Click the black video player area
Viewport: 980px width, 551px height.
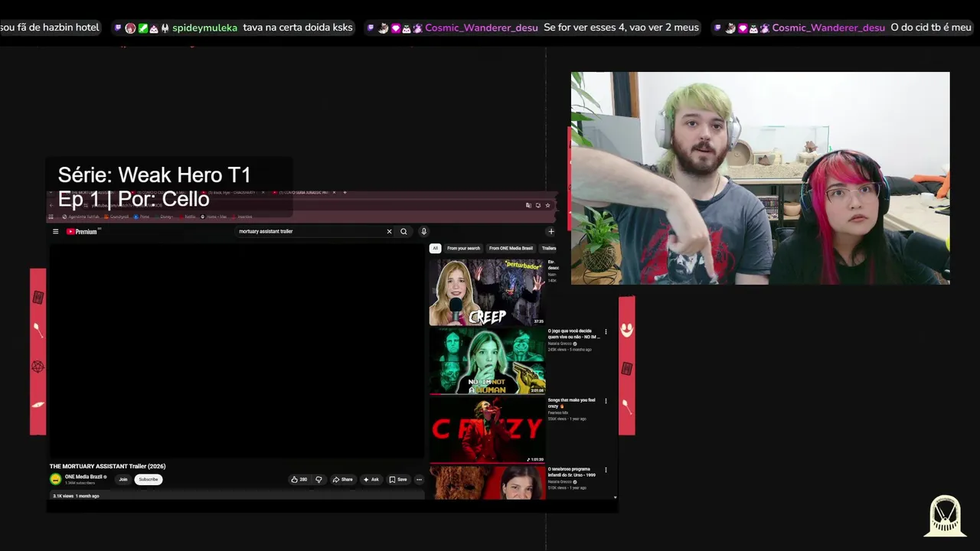[237, 351]
